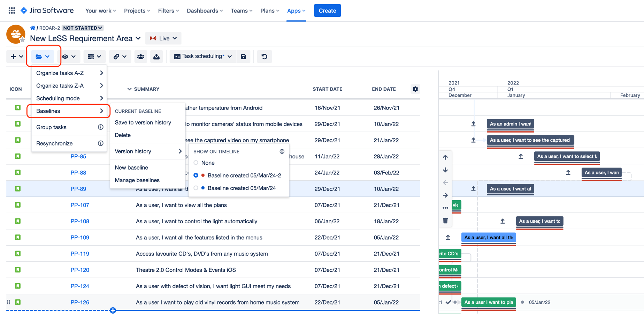Click drag handle on PP-126 row

tap(8, 302)
